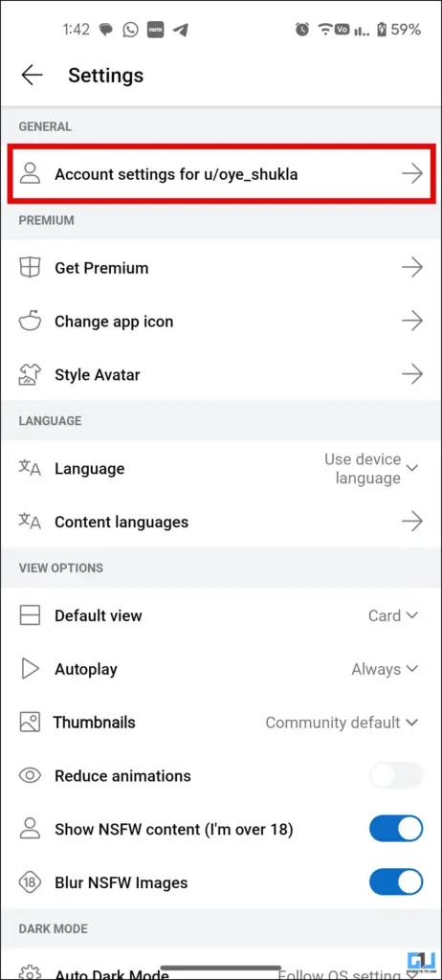Click the Blur NSFW 18 badge icon
The width and height of the screenshot is (442, 980).
coord(30,882)
